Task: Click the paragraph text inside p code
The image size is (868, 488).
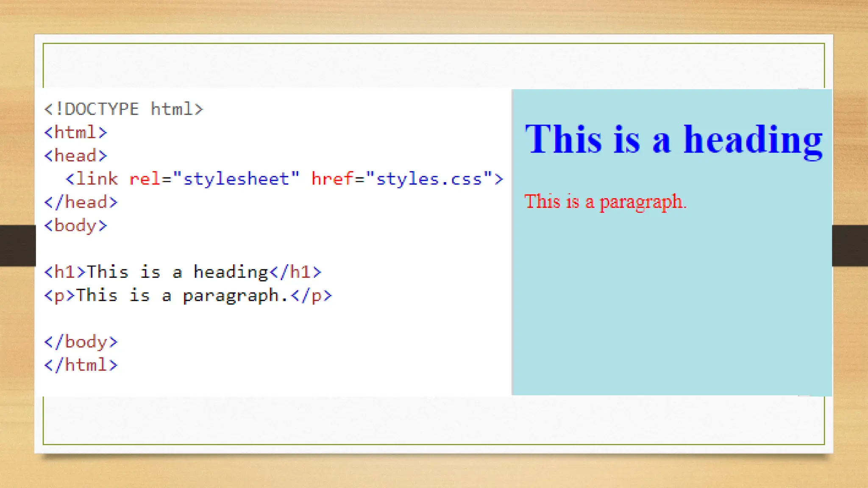Action: point(182,295)
